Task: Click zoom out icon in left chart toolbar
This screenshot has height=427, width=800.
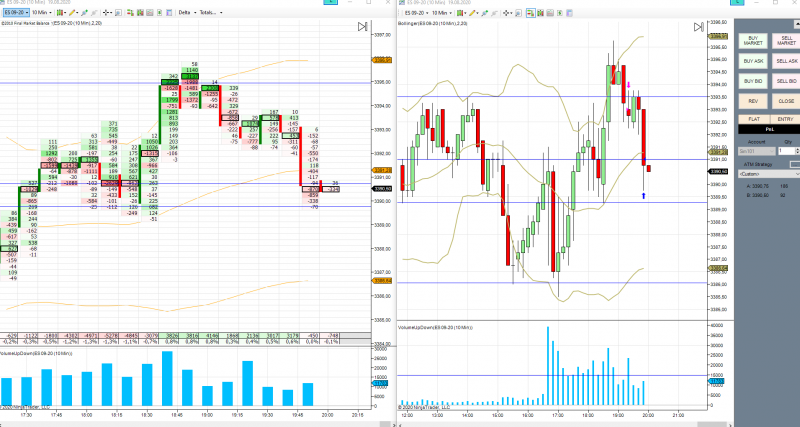Action: tap(94, 12)
